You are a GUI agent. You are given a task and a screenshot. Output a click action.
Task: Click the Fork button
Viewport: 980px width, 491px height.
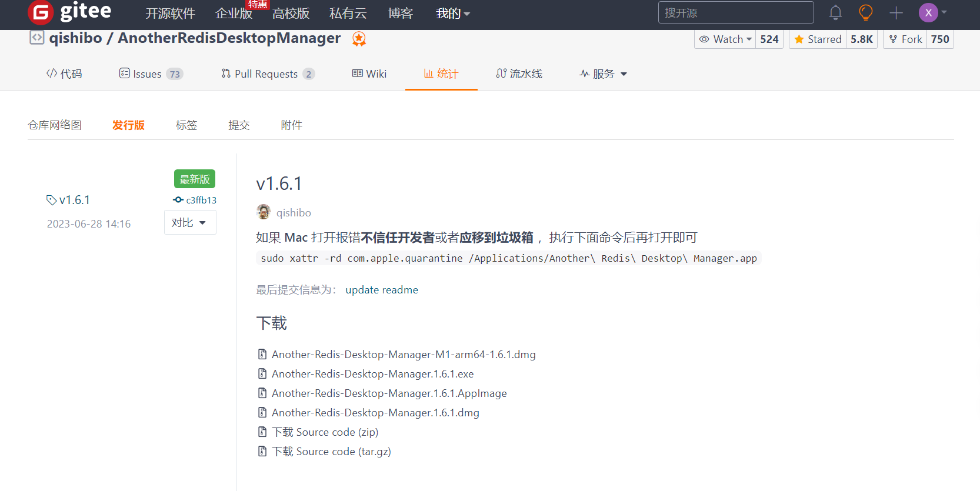point(905,39)
